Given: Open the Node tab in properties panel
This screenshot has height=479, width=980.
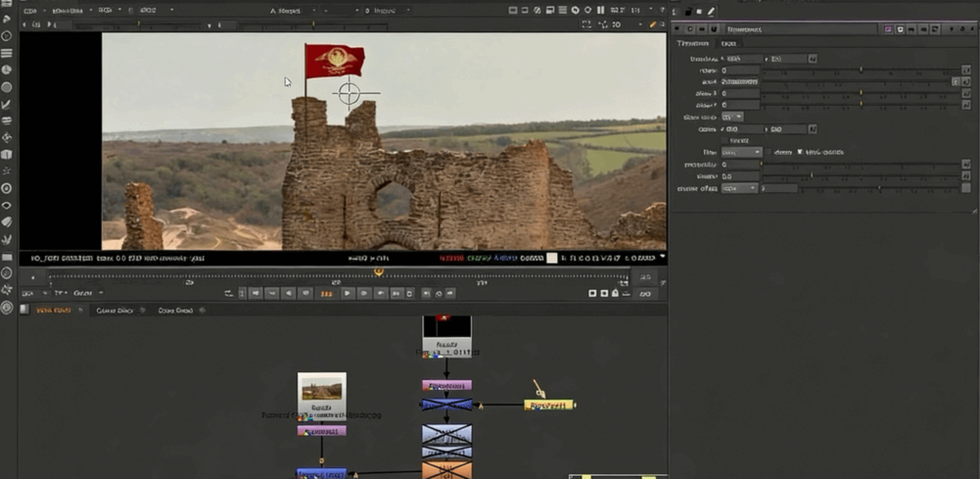Looking at the screenshot, I should coord(728,44).
